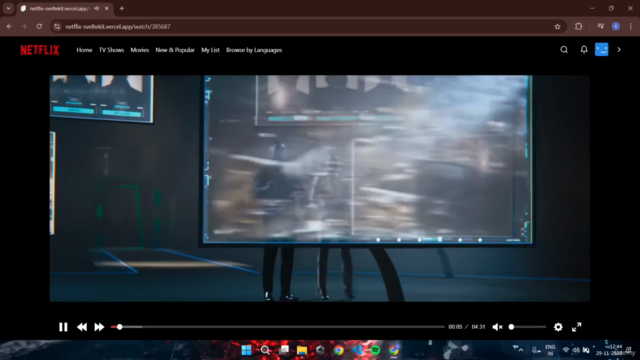Open the tab search dropdown arrow
The height and width of the screenshot is (360, 640).
[x=8, y=9]
